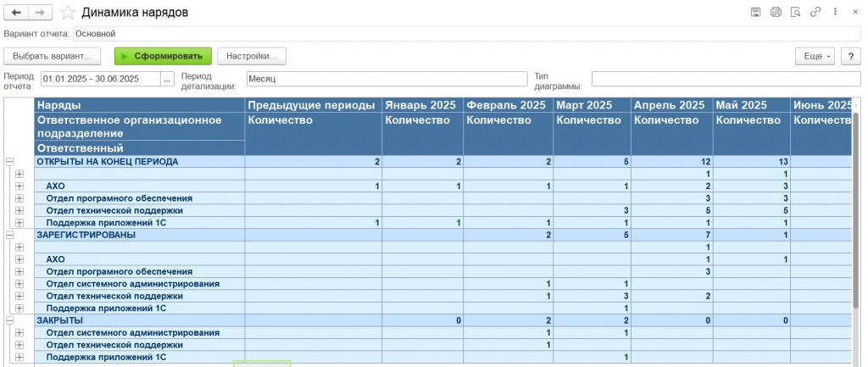Select the Январь 2025 column header
Image resolution: width=868 pixels, height=367 pixels.
422,105
